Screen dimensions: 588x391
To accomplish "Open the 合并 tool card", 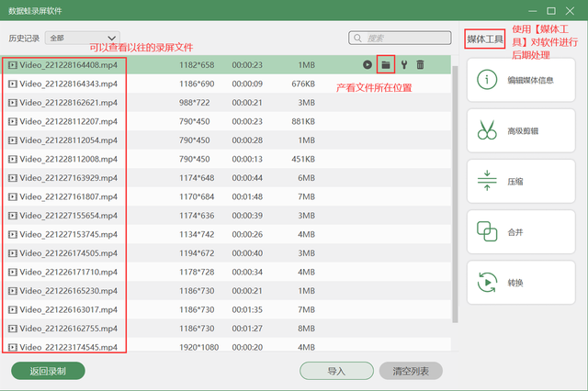I will (521, 231).
